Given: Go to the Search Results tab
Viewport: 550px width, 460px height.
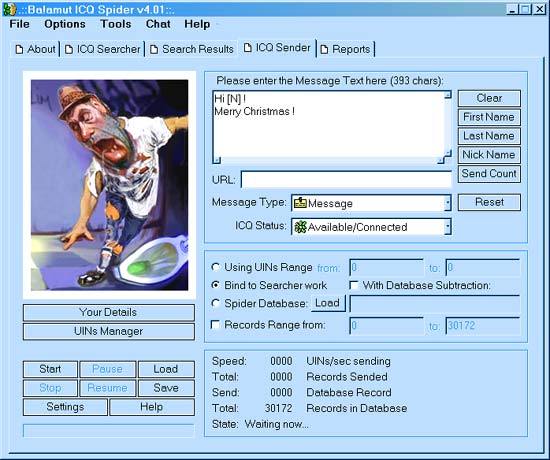Looking at the screenshot, I should coord(192,49).
